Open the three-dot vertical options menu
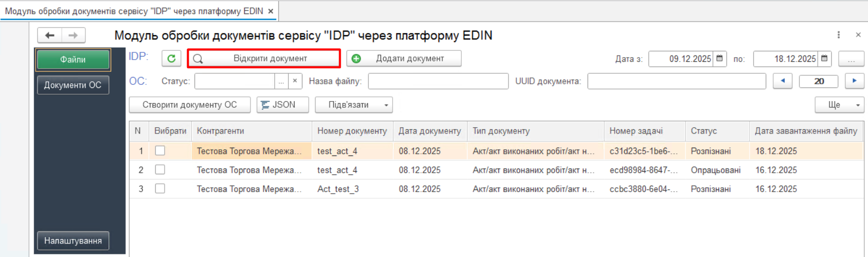868x257 pixels. 839,35
